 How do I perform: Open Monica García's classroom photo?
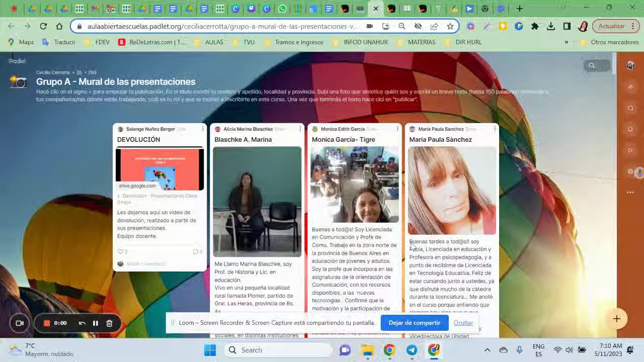355,185
